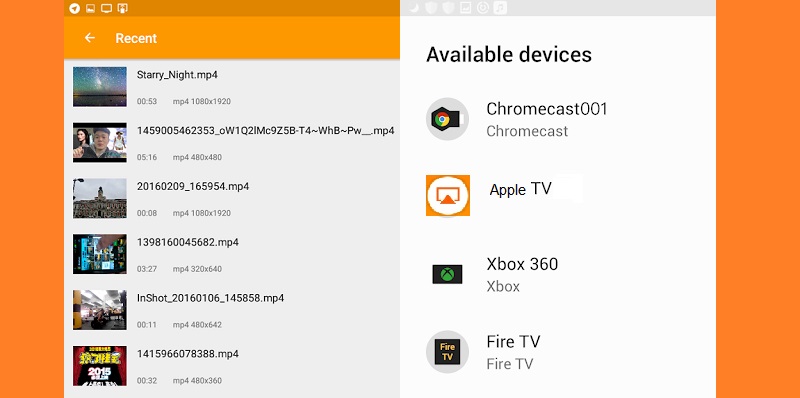This screenshot has width=800, height=398.
Task: Select InShot_20160106_145858.mp4 file name
Action: click(x=210, y=298)
